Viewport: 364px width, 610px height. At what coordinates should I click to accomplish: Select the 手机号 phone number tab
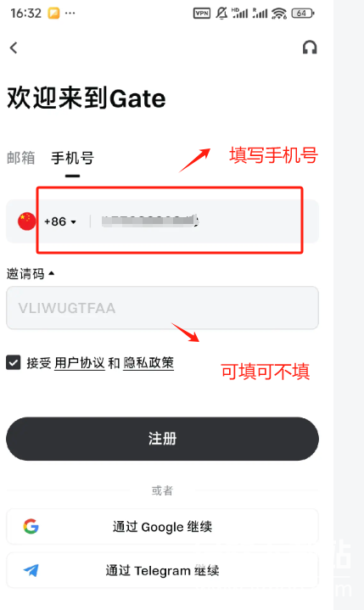[x=72, y=159]
